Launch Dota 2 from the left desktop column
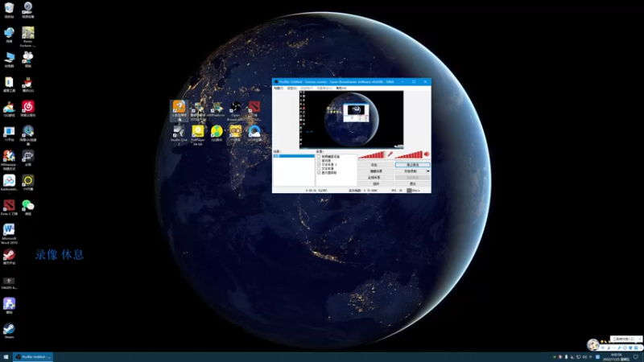The height and width of the screenshot is (362, 644). [x=9, y=207]
